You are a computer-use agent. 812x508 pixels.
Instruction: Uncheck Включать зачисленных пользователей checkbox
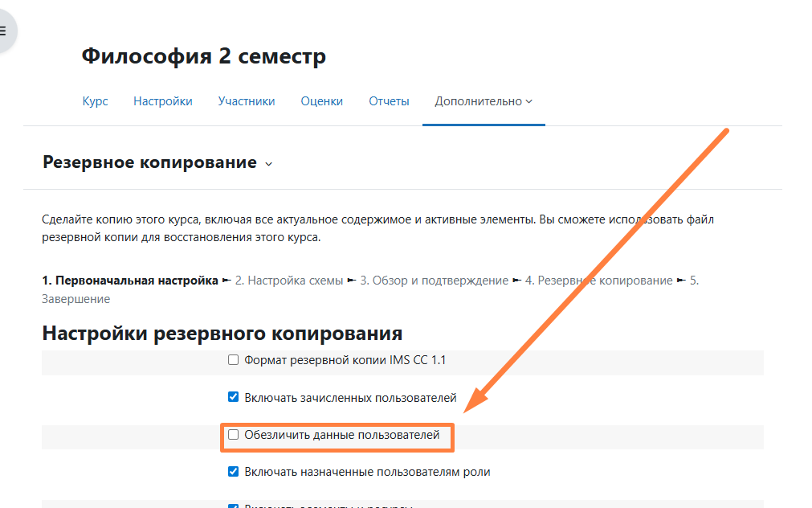[234, 397]
